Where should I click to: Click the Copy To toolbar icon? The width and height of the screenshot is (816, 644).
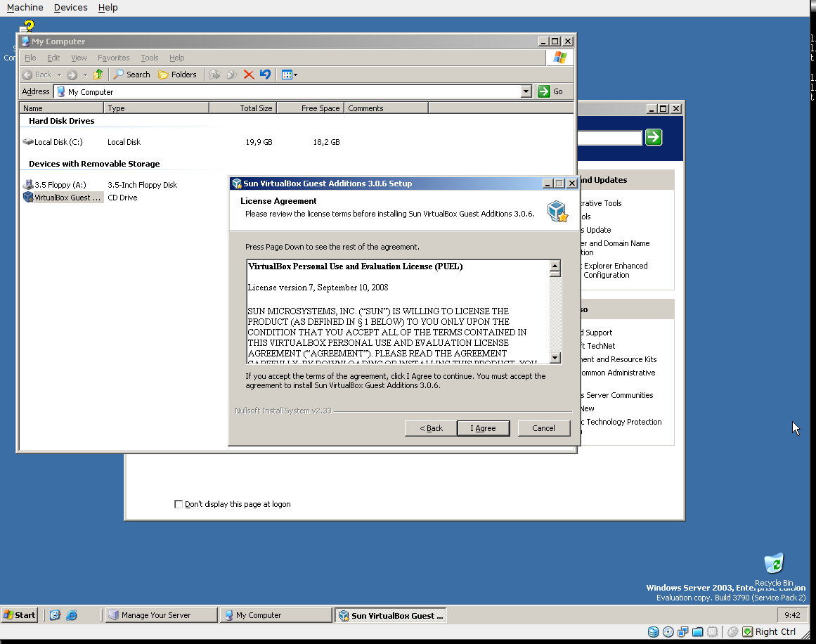(x=232, y=75)
